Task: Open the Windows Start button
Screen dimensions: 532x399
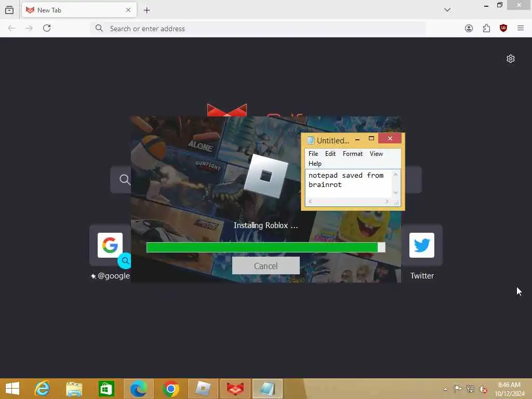Action: 12,389
